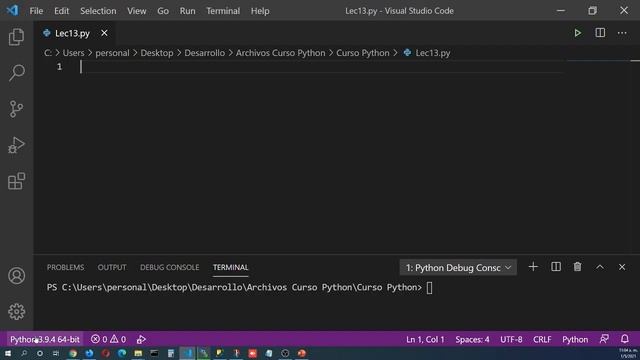640x360 pixels.
Task: Open the Windows Start menu
Action: [8, 353]
